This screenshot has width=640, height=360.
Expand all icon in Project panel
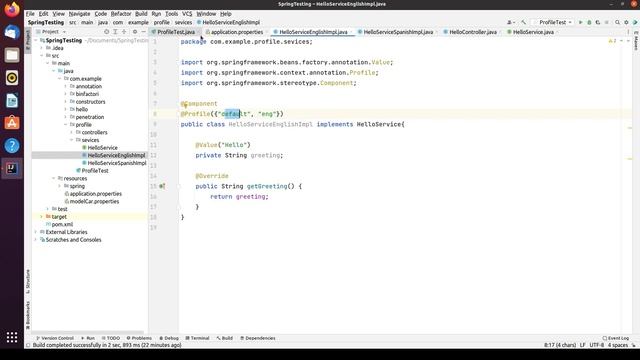click(x=116, y=32)
